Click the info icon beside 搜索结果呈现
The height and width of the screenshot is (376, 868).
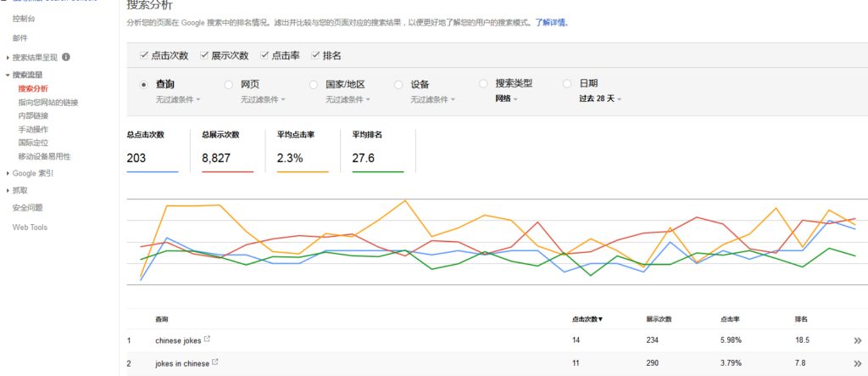pyautogui.click(x=66, y=57)
